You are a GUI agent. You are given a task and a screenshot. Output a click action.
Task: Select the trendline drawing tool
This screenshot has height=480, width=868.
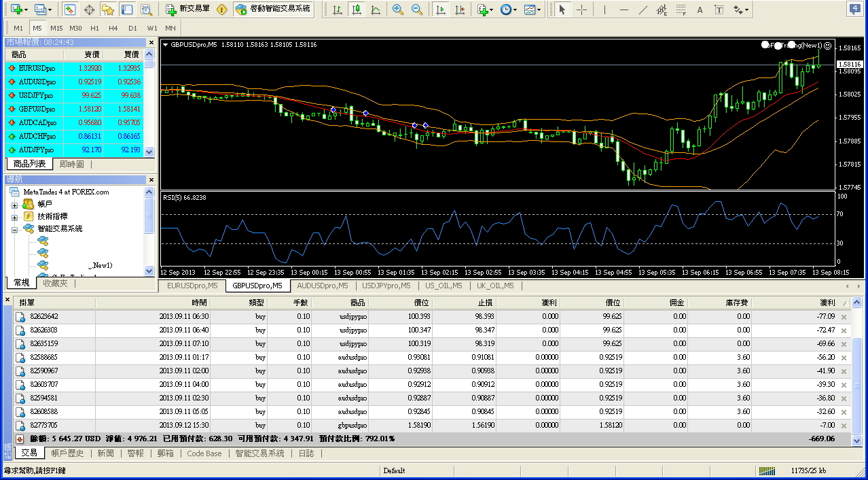coord(643,10)
